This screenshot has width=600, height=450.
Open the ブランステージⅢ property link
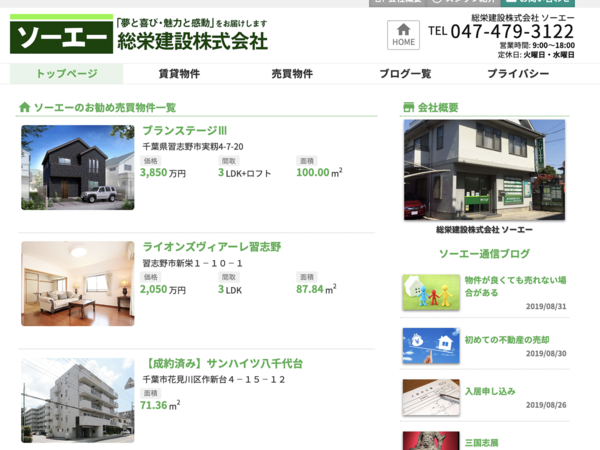(x=185, y=131)
